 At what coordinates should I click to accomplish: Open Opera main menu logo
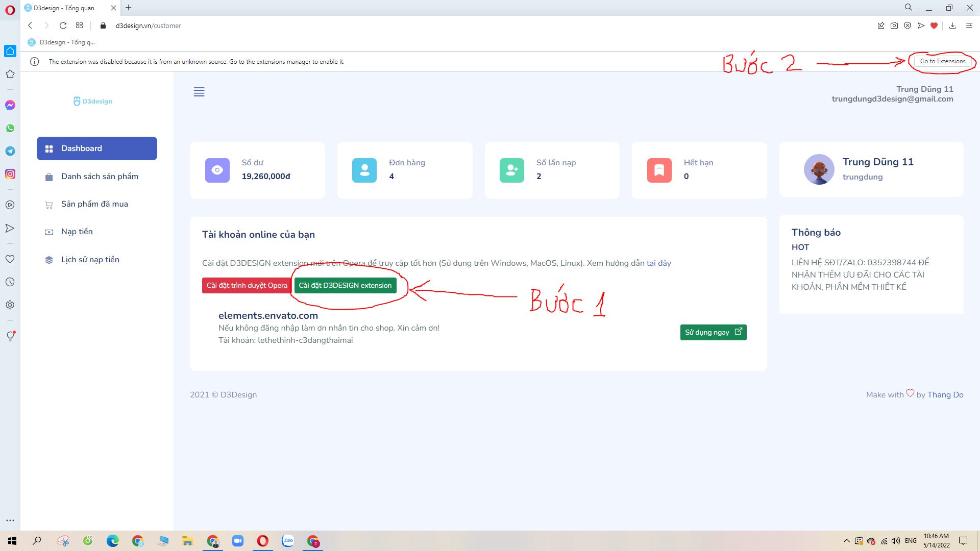coord(10,10)
